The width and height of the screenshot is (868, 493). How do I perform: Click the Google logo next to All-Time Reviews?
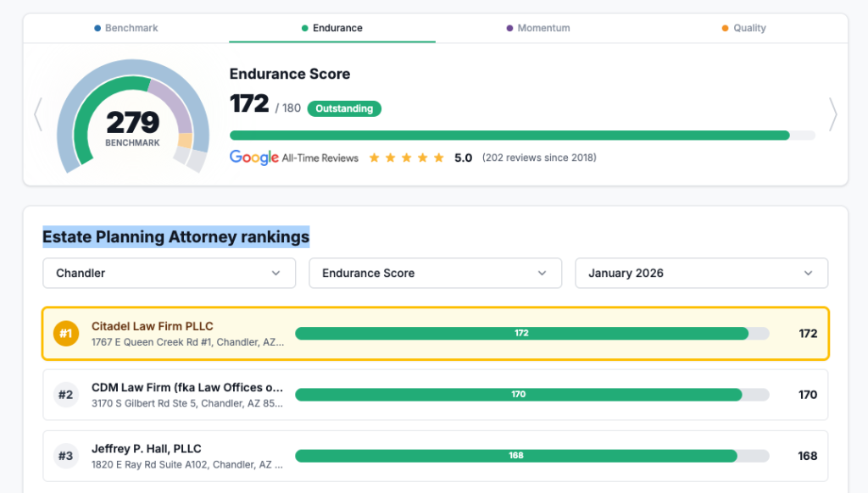[254, 158]
